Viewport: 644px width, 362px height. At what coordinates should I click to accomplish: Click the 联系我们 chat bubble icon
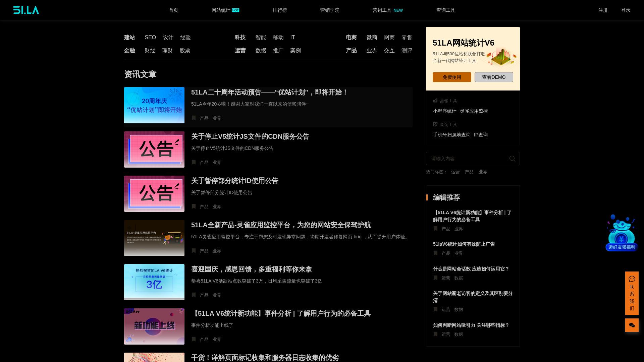click(632, 279)
